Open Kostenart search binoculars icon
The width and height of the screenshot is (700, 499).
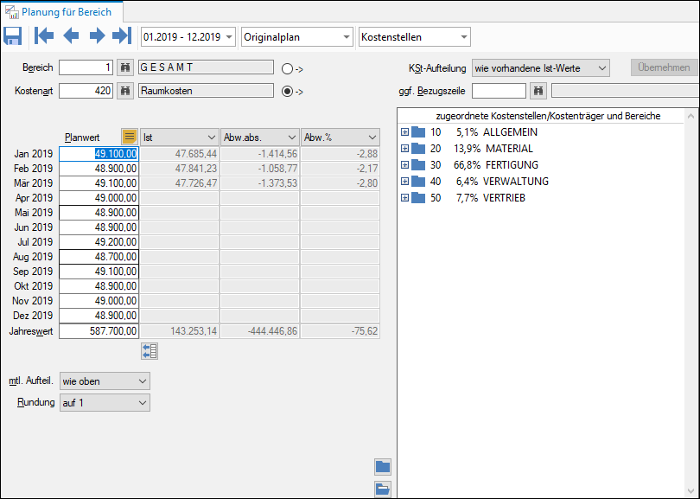click(x=125, y=91)
